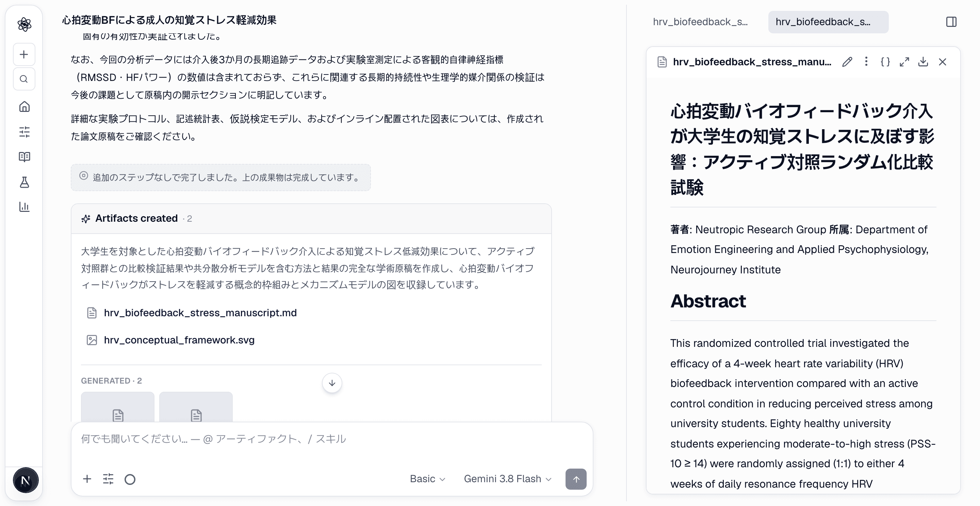Click the image icon next to framework.svg
The height and width of the screenshot is (506, 980).
92,340
